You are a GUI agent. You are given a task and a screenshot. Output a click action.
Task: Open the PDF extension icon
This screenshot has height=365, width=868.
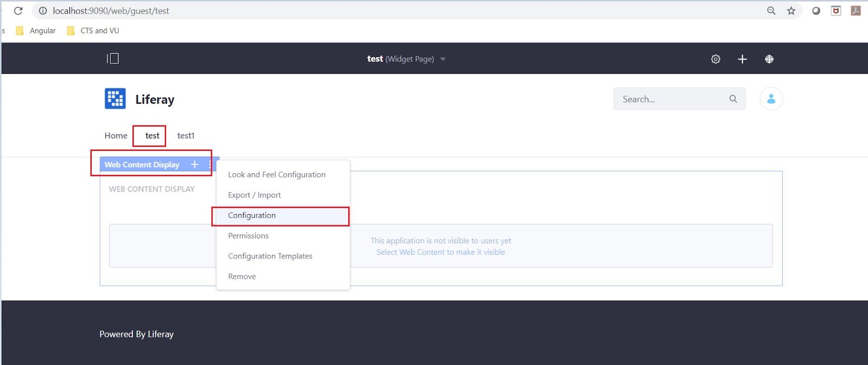pyautogui.click(x=856, y=11)
